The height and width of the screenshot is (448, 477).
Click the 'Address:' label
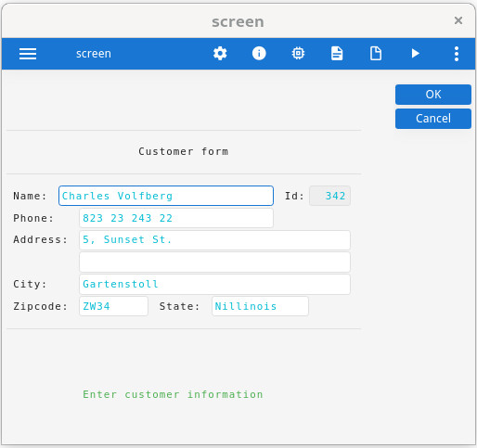click(x=40, y=239)
